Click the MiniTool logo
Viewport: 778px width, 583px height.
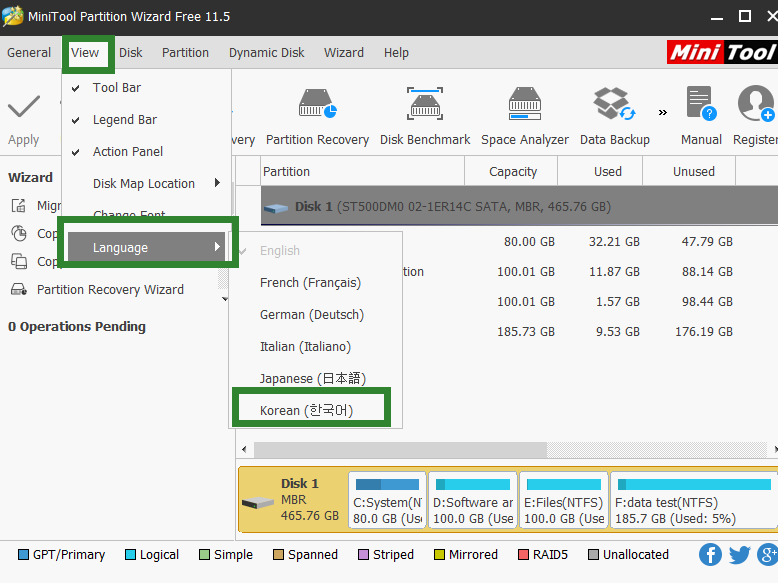722,52
